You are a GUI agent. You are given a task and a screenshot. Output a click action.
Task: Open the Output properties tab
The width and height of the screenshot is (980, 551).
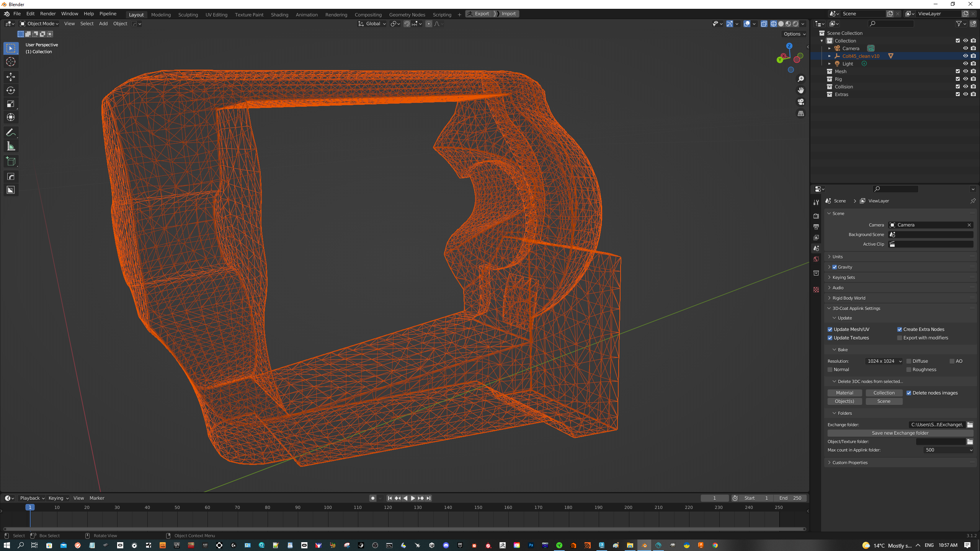(x=816, y=227)
